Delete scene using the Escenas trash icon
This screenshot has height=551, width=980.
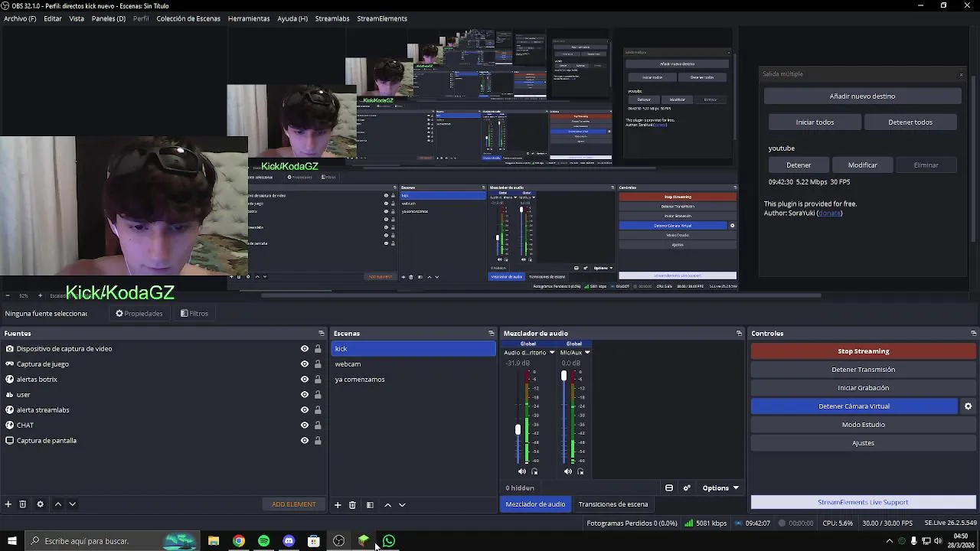[x=352, y=505]
